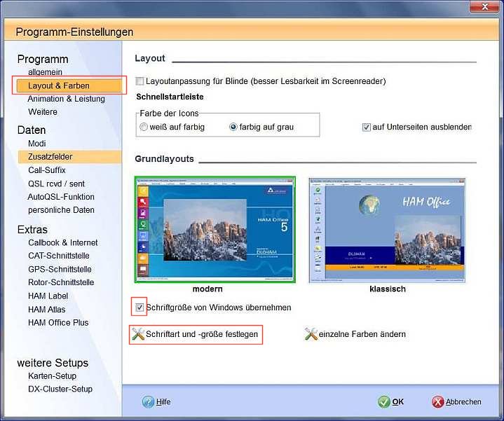Click Schriftart und -größe festlegen text
The height and width of the screenshot is (421, 504).
202,334
